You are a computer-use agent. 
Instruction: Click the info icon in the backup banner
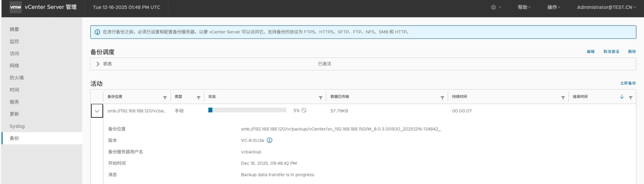(x=97, y=32)
